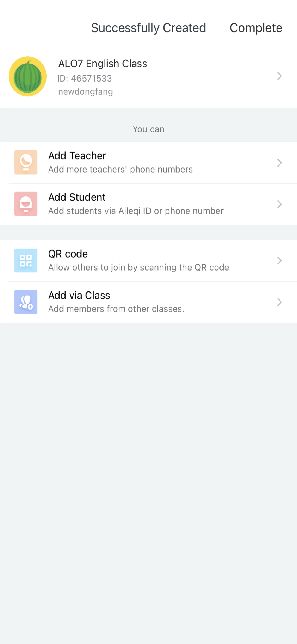Open chevron on Add Student row
The image size is (297, 644).
(280, 204)
